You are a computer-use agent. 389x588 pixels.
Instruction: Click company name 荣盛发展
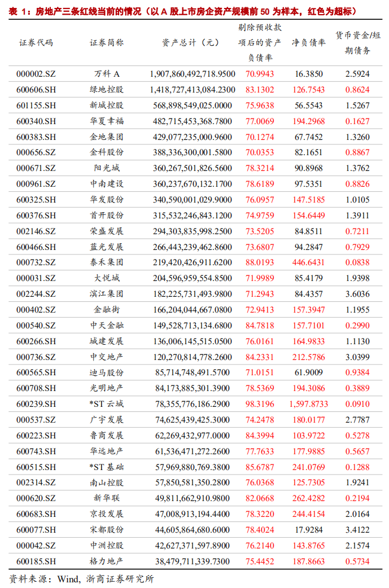(x=107, y=231)
